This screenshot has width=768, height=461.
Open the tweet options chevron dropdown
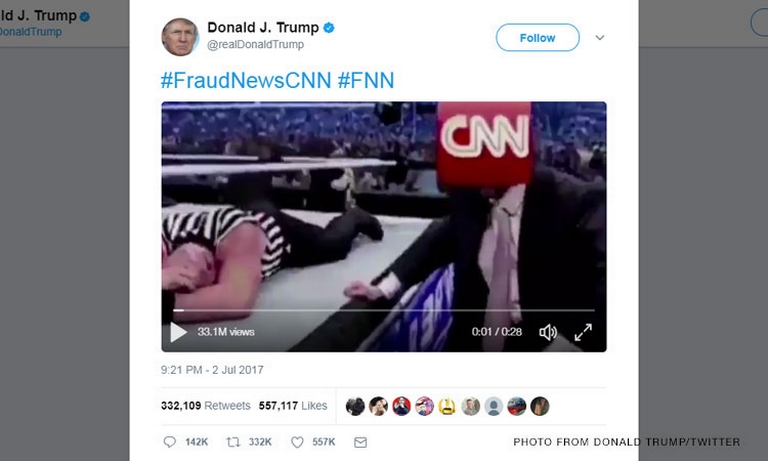tap(600, 38)
